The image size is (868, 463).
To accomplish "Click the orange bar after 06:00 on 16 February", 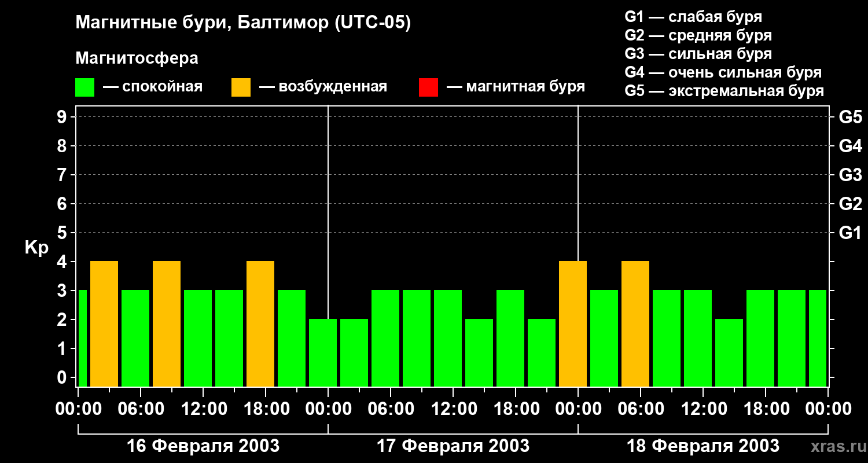I will point(167,324).
